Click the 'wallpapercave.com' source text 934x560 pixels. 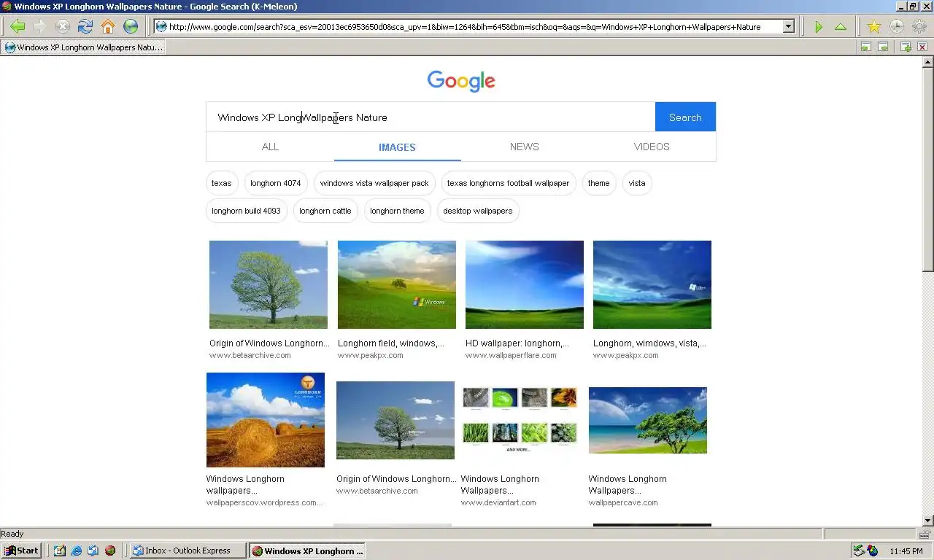tap(623, 503)
